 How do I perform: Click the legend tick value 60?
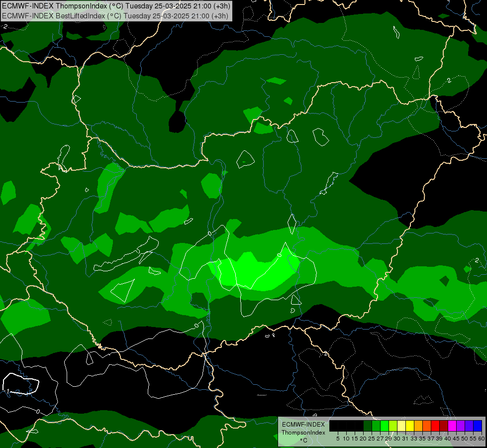(x=482, y=439)
